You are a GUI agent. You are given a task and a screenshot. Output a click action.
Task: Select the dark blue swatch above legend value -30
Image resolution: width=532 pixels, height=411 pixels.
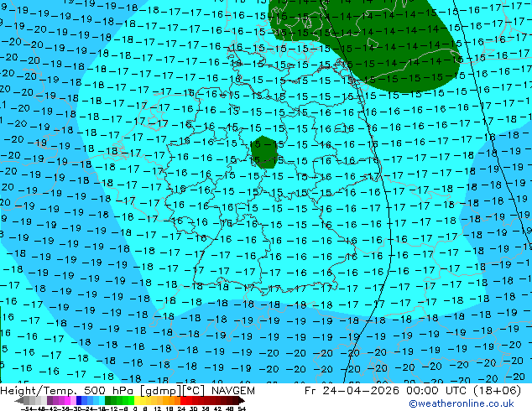pyautogui.click(x=79, y=400)
